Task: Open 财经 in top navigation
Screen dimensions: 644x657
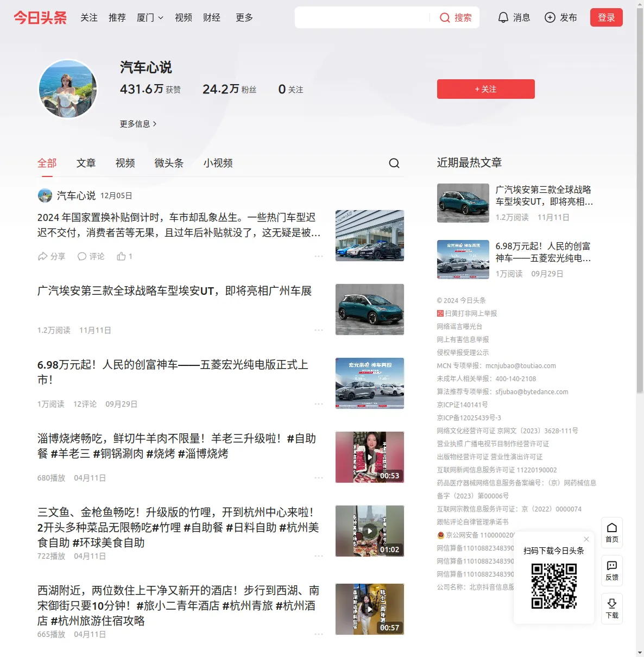Action: coord(212,17)
